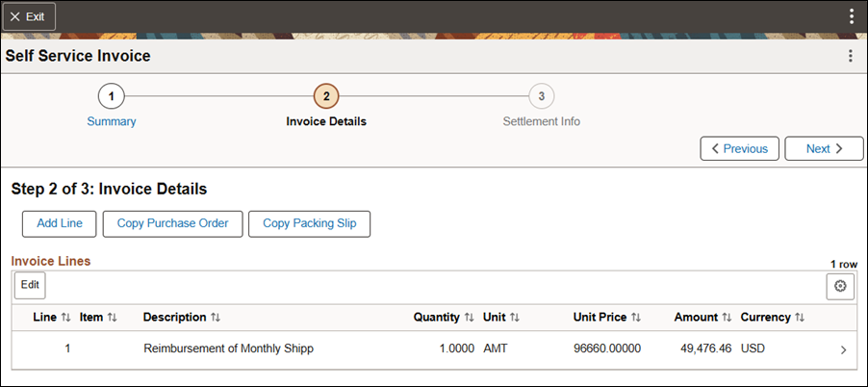Sort by Item column arrows
The width and height of the screenshot is (868, 387).
[x=113, y=318]
